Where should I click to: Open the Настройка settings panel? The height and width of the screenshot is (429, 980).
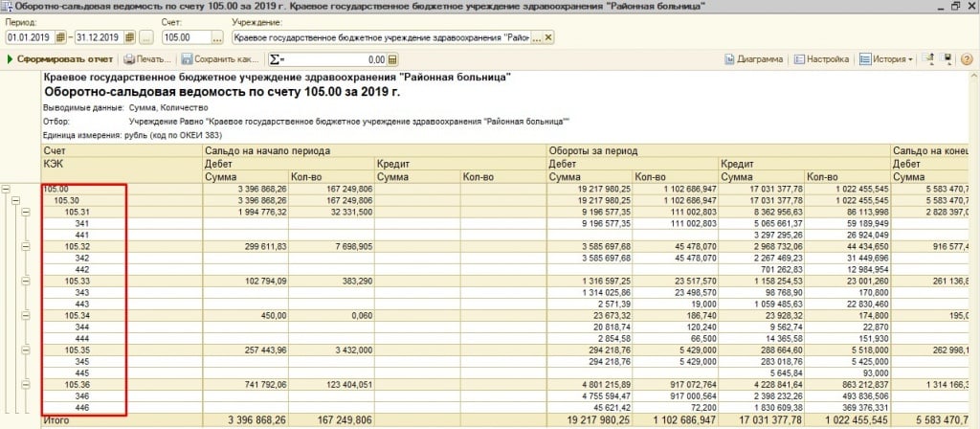point(822,59)
